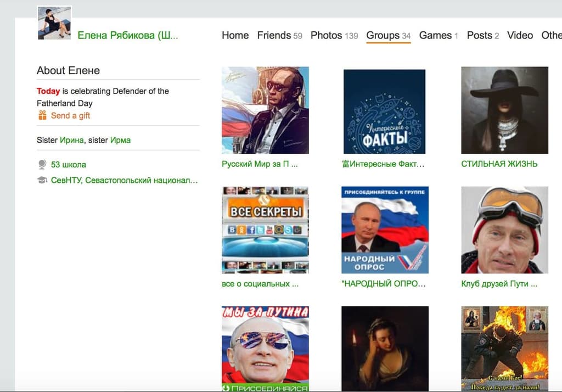Viewport: 562px width, 392px height.
Task: Open sister Ирма's profile link
Action: point(120,140)
